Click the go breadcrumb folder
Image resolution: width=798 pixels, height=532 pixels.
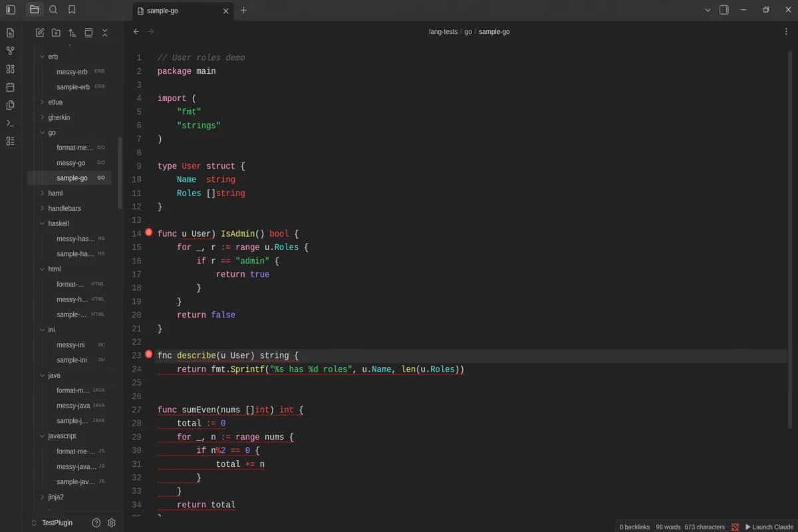pyautogui.click(x=468, y=31)
